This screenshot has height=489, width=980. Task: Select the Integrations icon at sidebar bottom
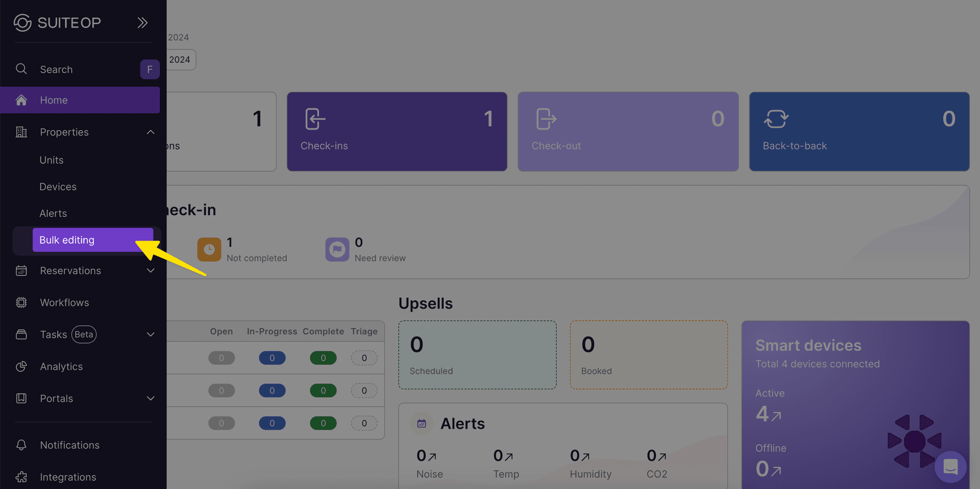21,477
